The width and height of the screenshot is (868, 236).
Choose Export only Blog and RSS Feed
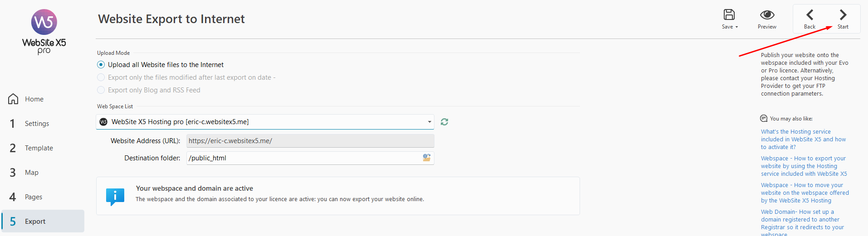point(149,90)
